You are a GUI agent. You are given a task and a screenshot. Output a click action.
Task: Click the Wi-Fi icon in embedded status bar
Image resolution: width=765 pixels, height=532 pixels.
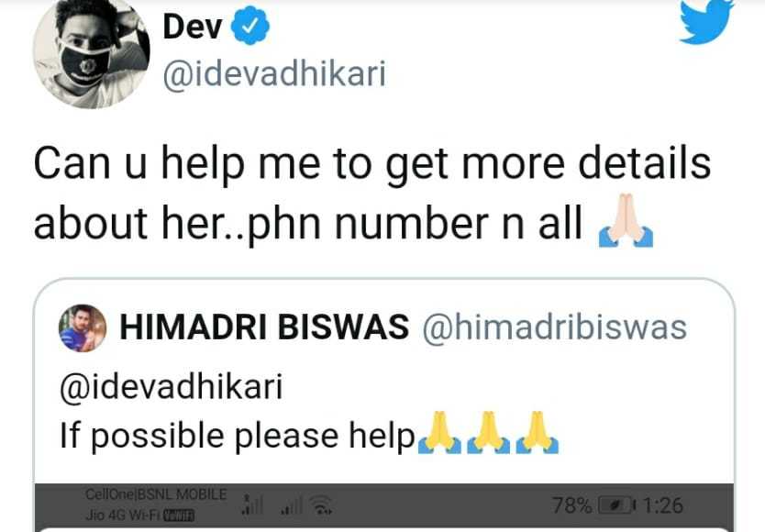(322, 504)
